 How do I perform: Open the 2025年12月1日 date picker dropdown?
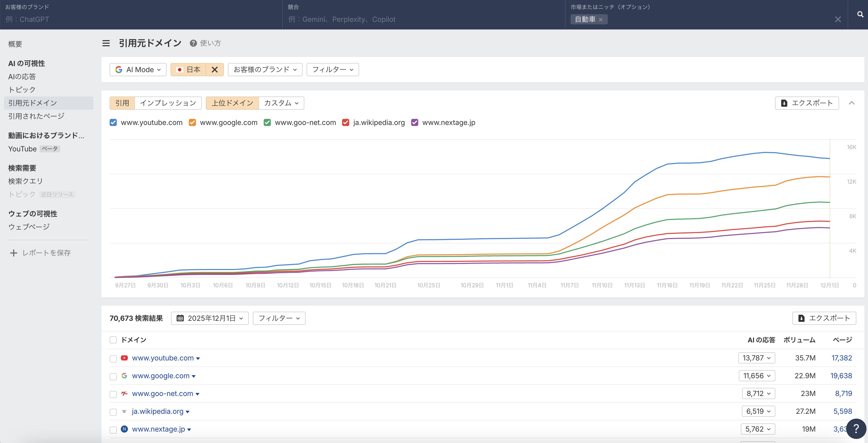(x=210, y=318)
